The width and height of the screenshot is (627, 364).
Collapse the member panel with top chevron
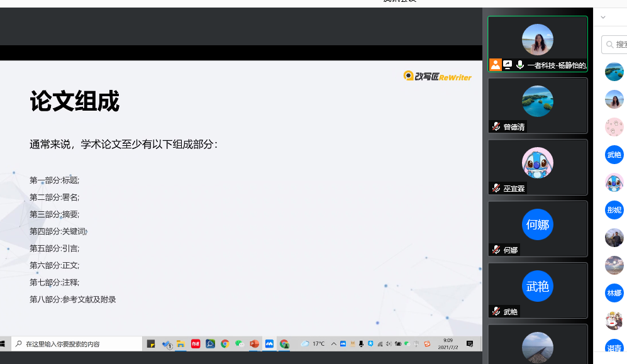click(603, 18)
